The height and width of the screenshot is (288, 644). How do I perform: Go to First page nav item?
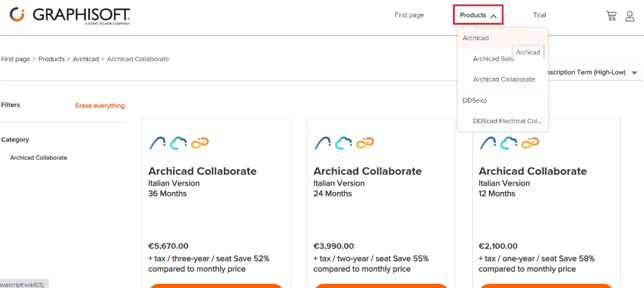[409, 15]
